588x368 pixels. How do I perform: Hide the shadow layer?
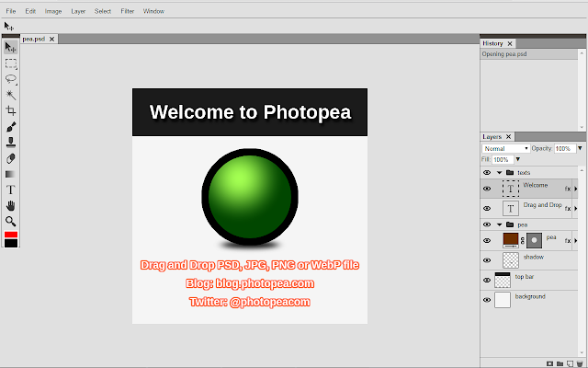coord(487,260)
